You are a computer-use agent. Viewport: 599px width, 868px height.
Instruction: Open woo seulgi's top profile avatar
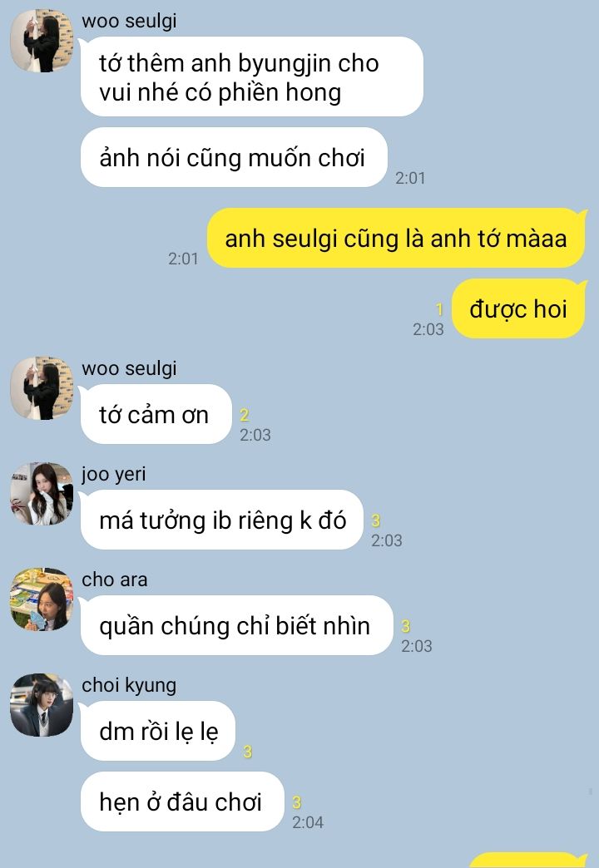(x=42, y=41)
